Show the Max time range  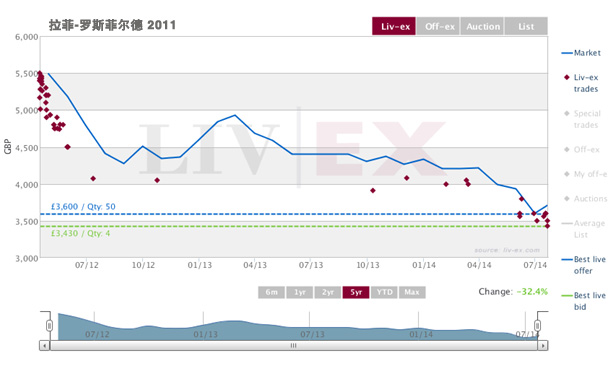coord(412,292)
